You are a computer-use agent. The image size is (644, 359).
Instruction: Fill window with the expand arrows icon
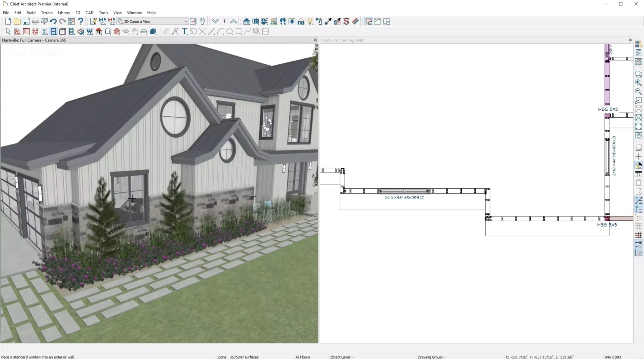tap(638, 126)
